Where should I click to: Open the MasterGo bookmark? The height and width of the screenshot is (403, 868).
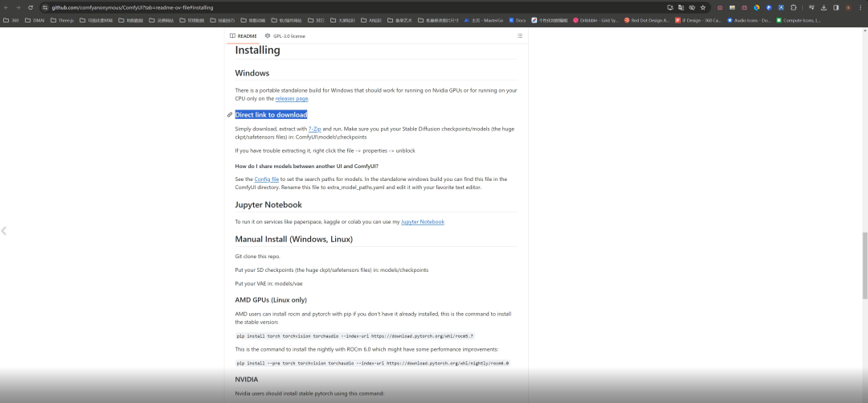click(x=483, y=20)
